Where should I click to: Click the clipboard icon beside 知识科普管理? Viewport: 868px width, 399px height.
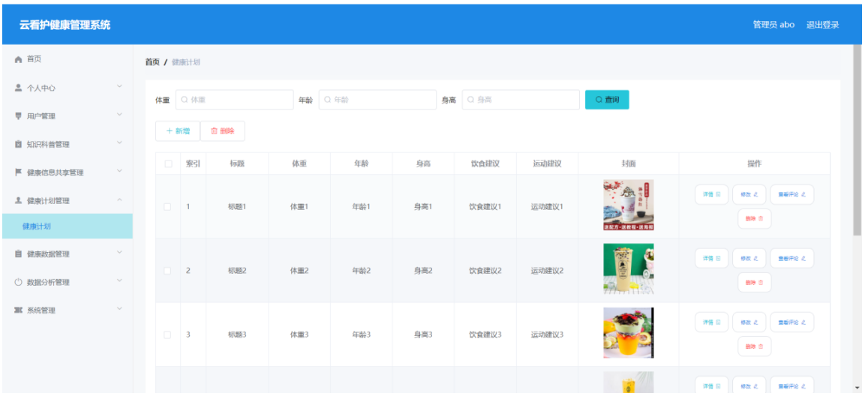[x=18, y=144]
